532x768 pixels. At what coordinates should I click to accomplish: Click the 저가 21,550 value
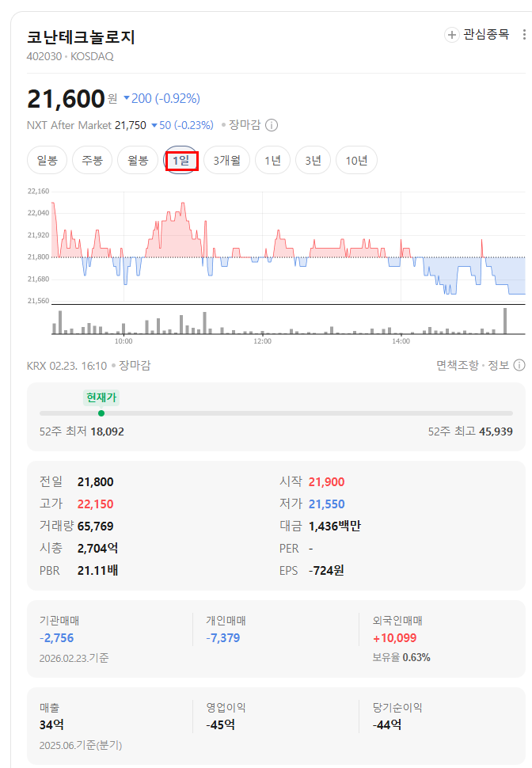(x=327, y=504)
